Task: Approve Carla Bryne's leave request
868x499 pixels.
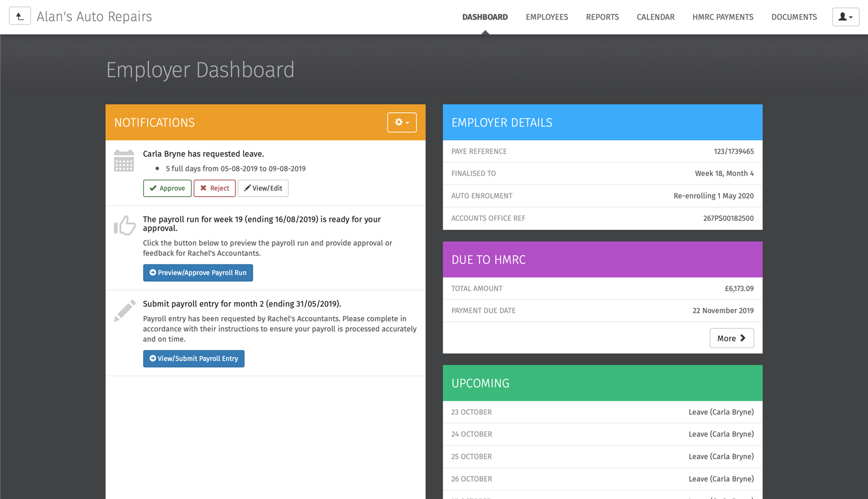Action: point(167,188)
